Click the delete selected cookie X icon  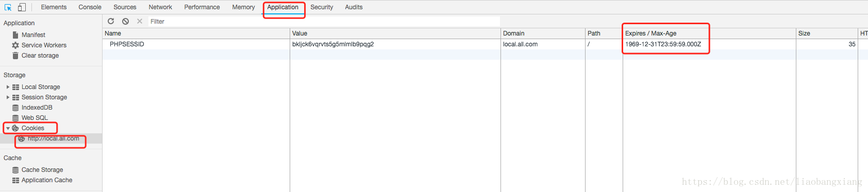point(140,21)
